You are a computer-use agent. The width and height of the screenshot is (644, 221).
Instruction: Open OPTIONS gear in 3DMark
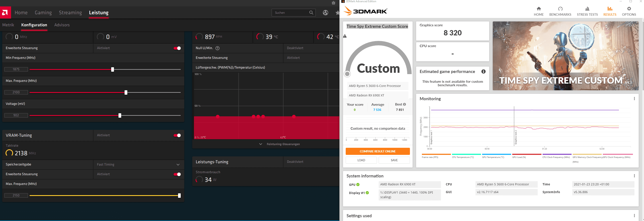coord(629,12)
